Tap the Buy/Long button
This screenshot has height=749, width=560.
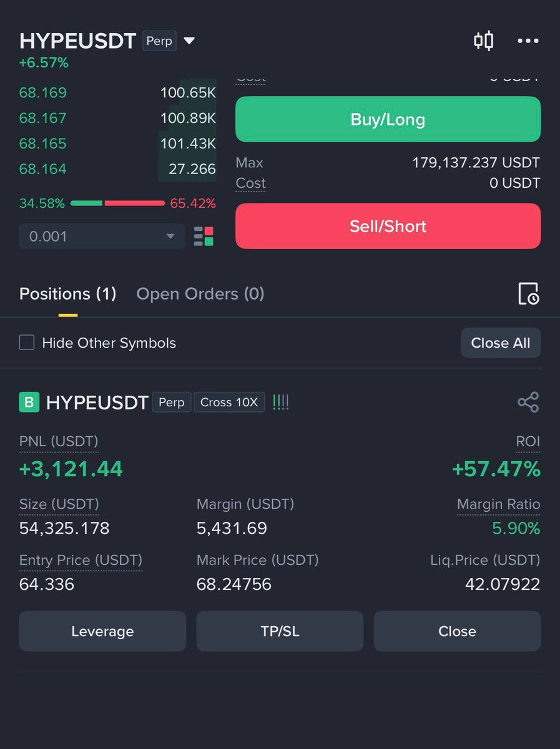click(388, 119)
